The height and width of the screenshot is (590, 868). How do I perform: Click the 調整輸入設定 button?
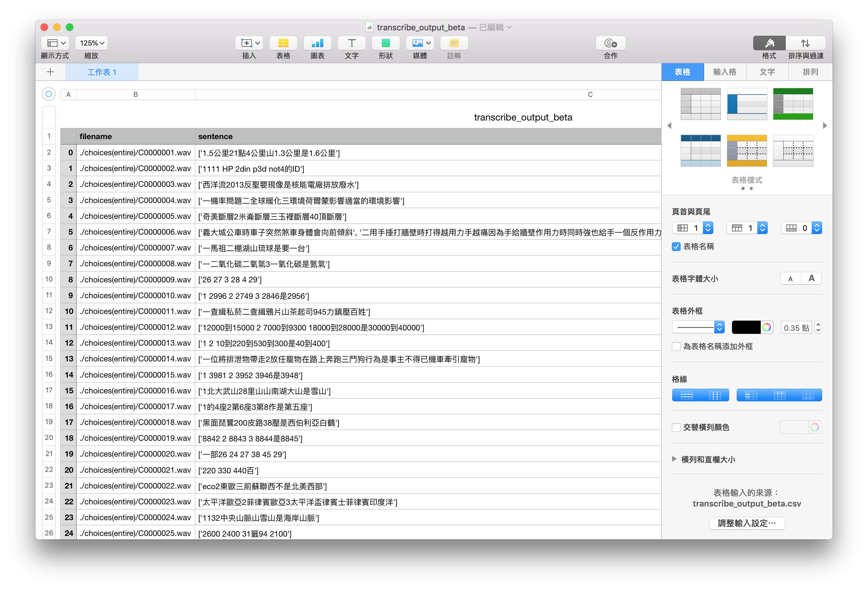coord(747,523)
